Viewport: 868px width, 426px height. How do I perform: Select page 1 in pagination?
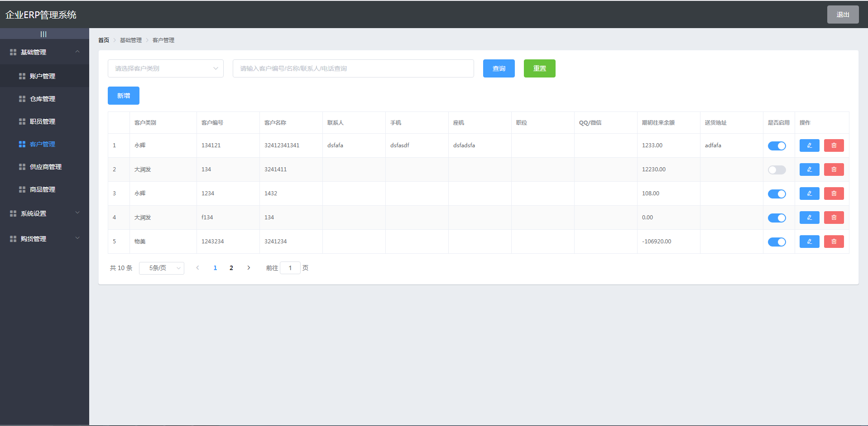[x=215, y=268]
